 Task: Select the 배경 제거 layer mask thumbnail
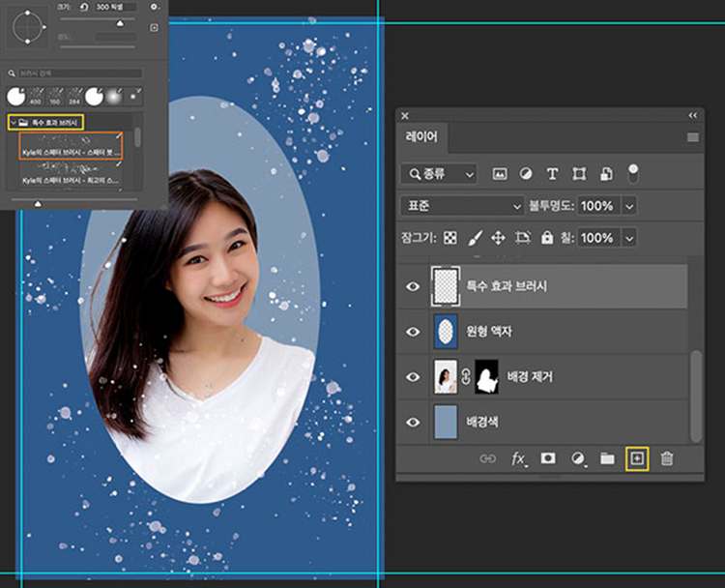point(488,376)
